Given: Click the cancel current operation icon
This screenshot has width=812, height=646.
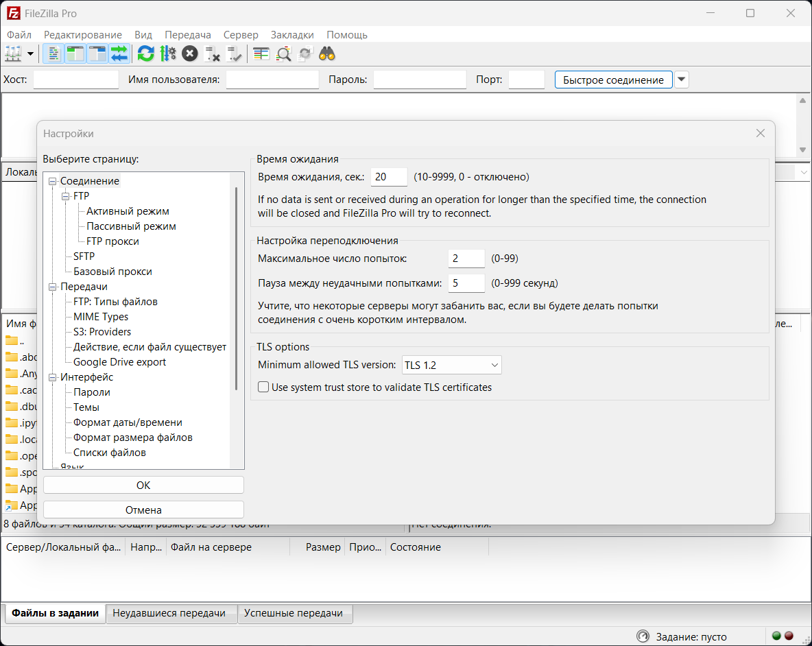Looking at the screenshot, I should 190,53.
